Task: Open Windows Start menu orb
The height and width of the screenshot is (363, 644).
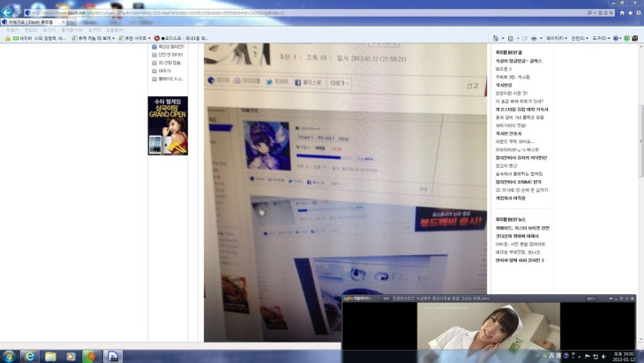Action: click(x=9, y=356)
